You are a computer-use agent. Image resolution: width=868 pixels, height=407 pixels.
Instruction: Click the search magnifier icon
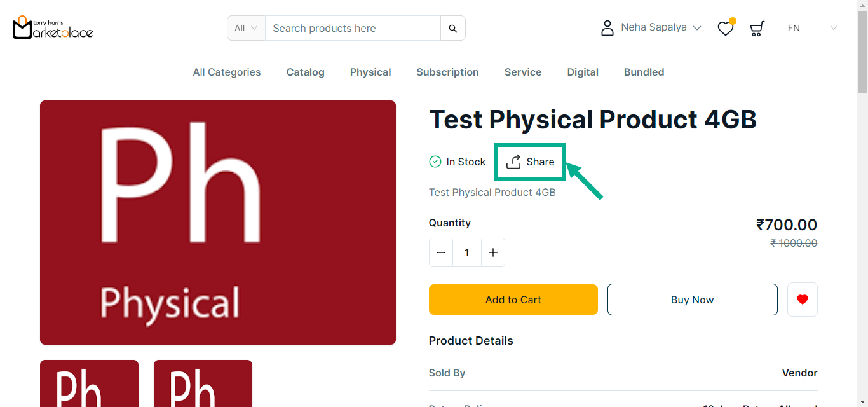452,28
